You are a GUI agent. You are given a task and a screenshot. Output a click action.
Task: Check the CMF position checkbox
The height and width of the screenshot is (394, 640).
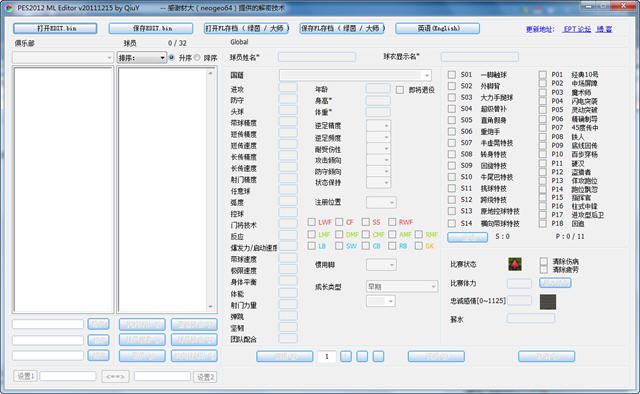coord(366,234)
